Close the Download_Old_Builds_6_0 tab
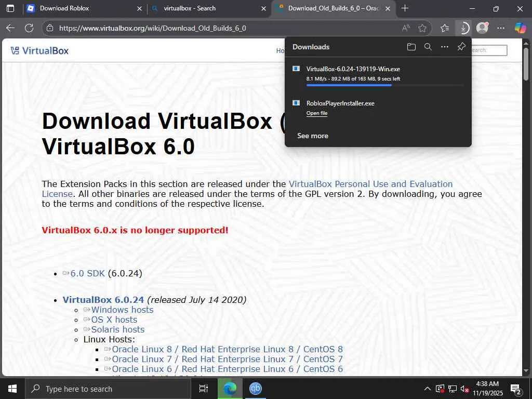The height and width of the screenshot is (399, 532). 388,9
